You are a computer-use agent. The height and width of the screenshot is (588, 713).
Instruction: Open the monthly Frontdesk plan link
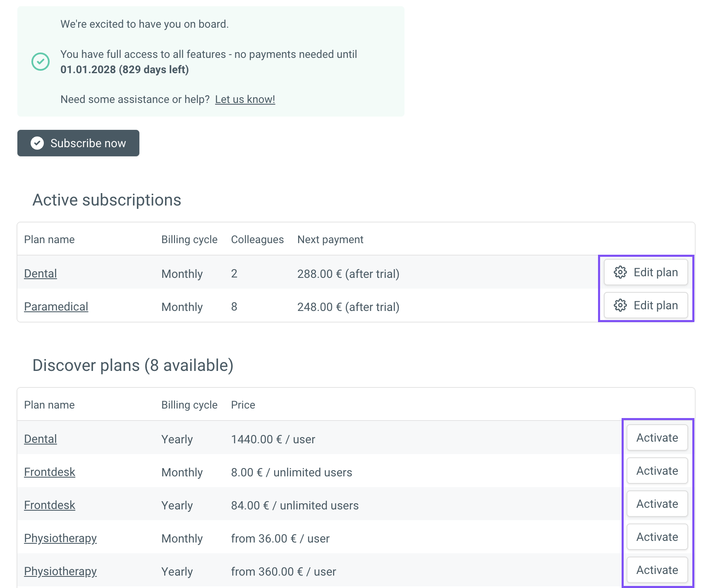[50, 472]
